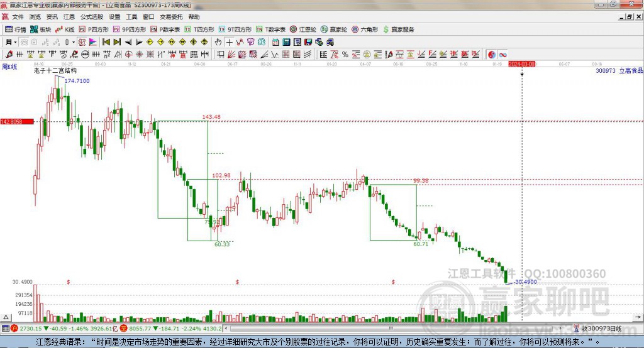This screenshot has height=348, width=644.
Task: Click the 30.4900 low price label
Action: 526,281
